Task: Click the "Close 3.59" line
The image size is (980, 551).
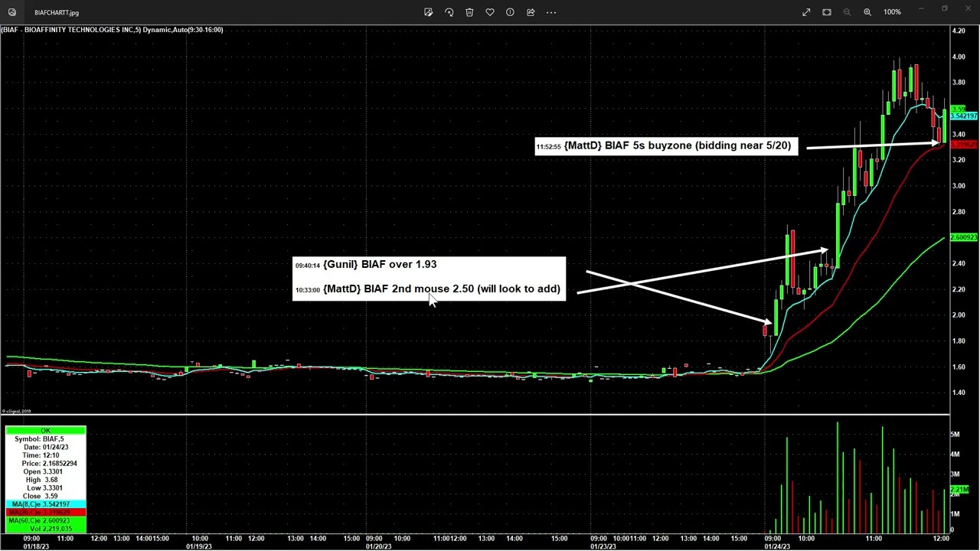Action: tap(41, 497)
